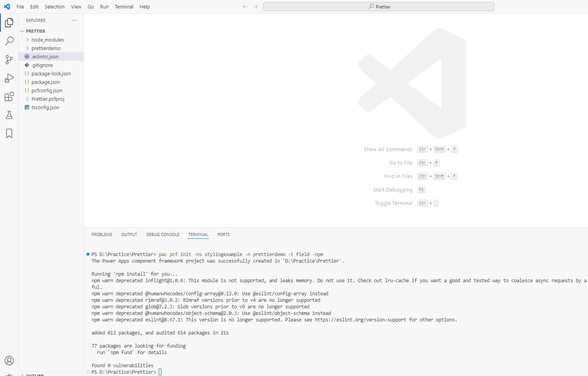Open the Selection menu
The image size is (588, 376).
tap(55, 7)
